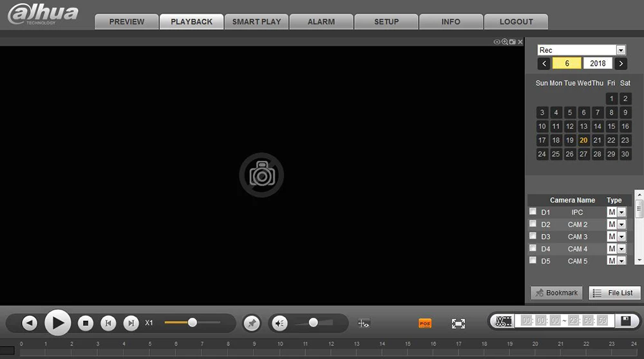Image resolution: width=644 pixels, height=359 pixels.
Task: Check the D4 CAM 4 checkbox
Action: 533,248
